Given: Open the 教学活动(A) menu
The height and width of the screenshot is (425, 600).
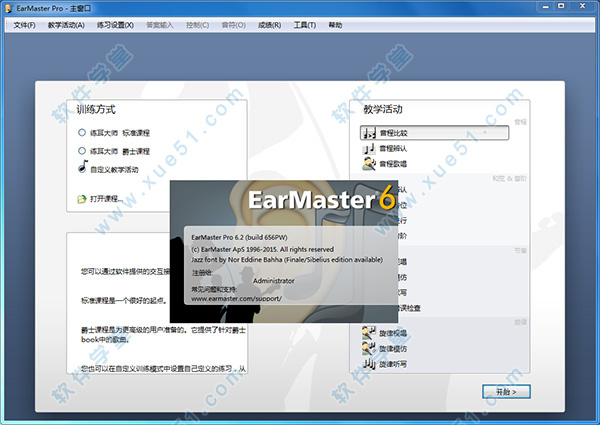Looking at the screenshot, I should point(66,25).
